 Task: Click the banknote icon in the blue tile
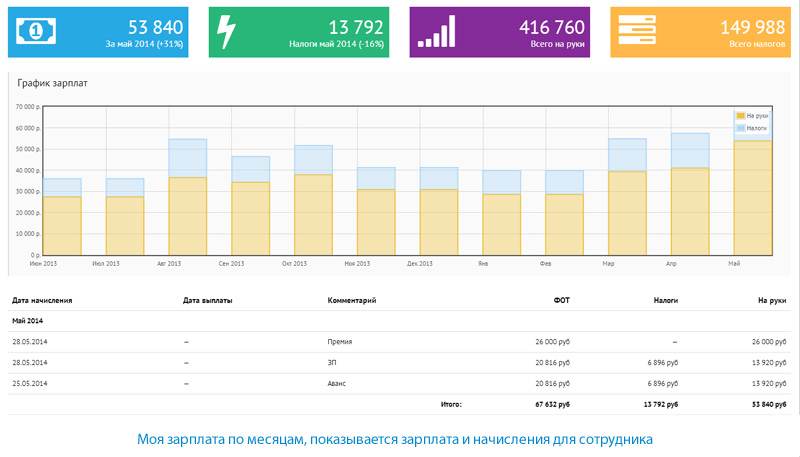coord(34,32)
